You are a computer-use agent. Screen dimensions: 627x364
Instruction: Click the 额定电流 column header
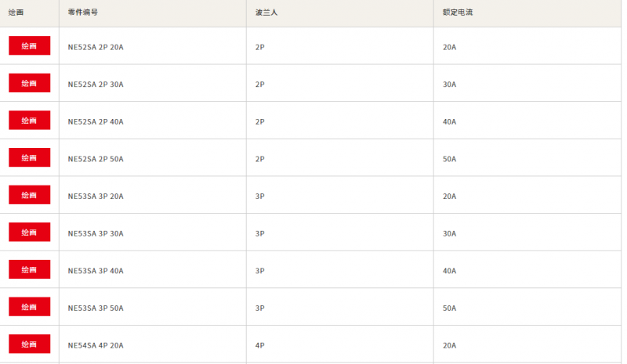pyautogui.click(x=458, y=13)
